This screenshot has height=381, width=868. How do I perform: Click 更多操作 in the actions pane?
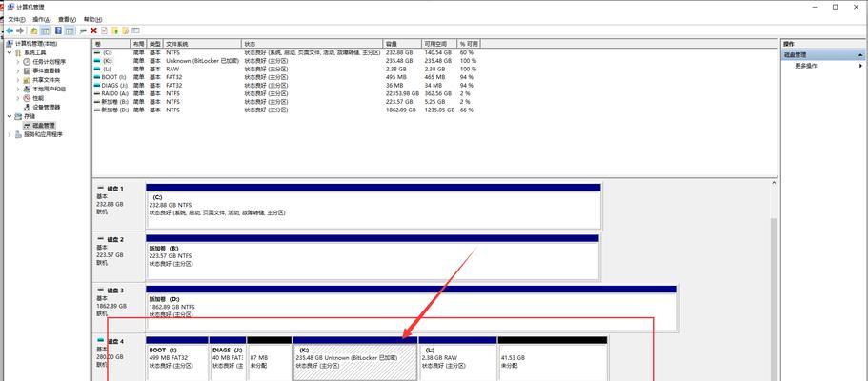tap(806, 66)
